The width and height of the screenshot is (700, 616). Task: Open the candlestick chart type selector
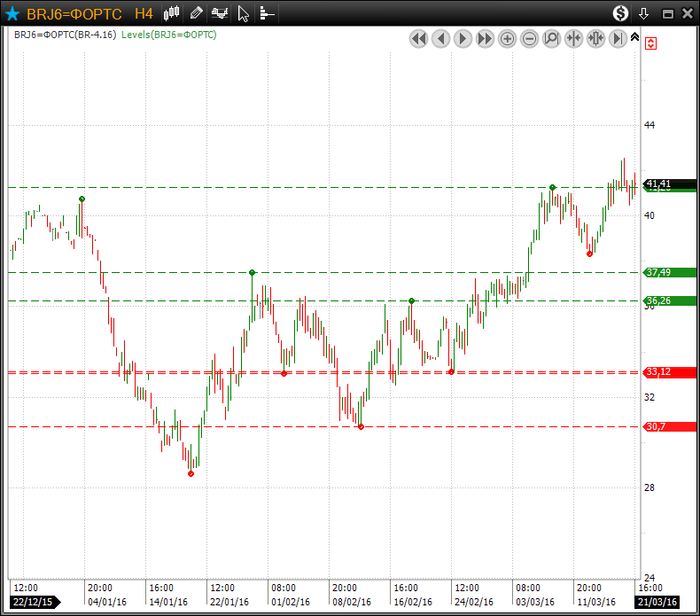click(172, 13)
